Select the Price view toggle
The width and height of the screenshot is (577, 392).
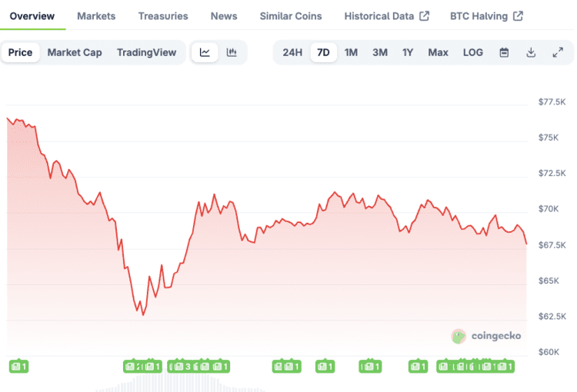coord(21,52)
